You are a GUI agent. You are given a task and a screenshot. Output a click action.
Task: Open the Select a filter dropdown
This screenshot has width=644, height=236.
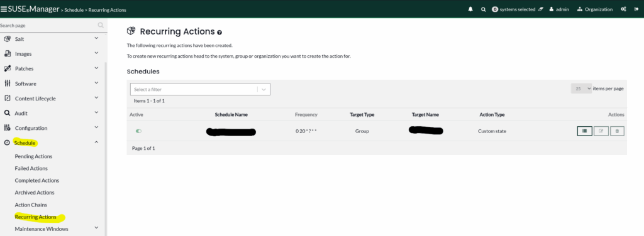[200, 89]
